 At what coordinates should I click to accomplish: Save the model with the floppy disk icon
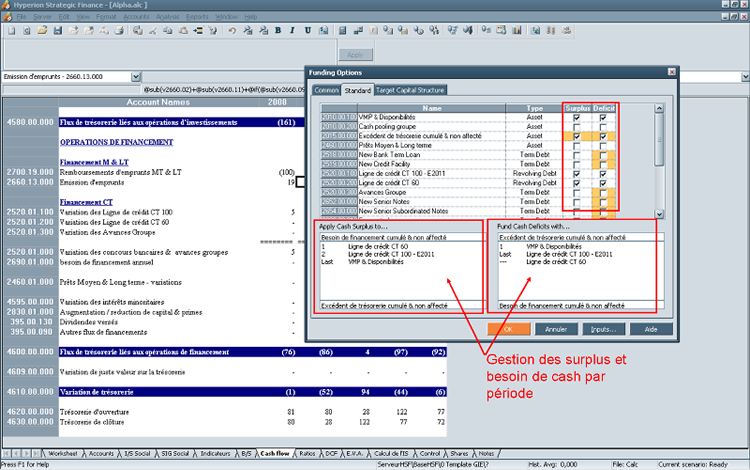58,31
